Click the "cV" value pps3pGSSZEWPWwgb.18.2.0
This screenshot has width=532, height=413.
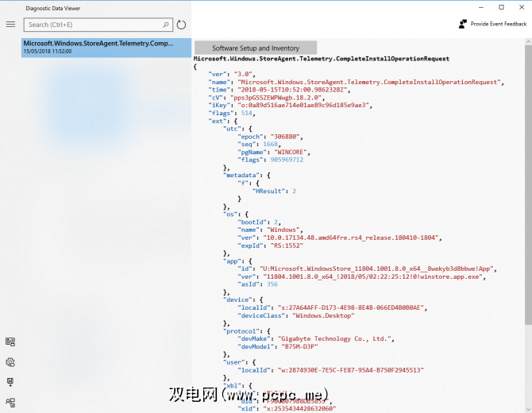click(277, 98)
